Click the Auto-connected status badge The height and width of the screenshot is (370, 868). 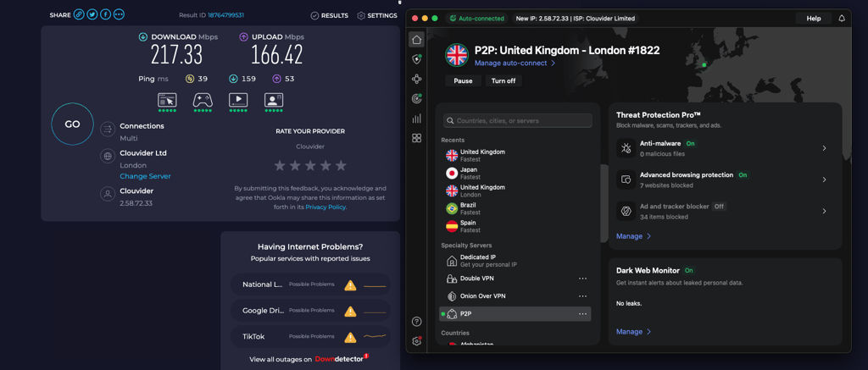point(477,19)
